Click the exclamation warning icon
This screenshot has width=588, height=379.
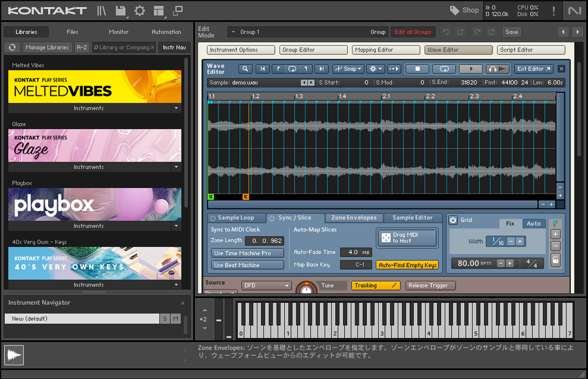pyautogui.click(x=554, y=11)
